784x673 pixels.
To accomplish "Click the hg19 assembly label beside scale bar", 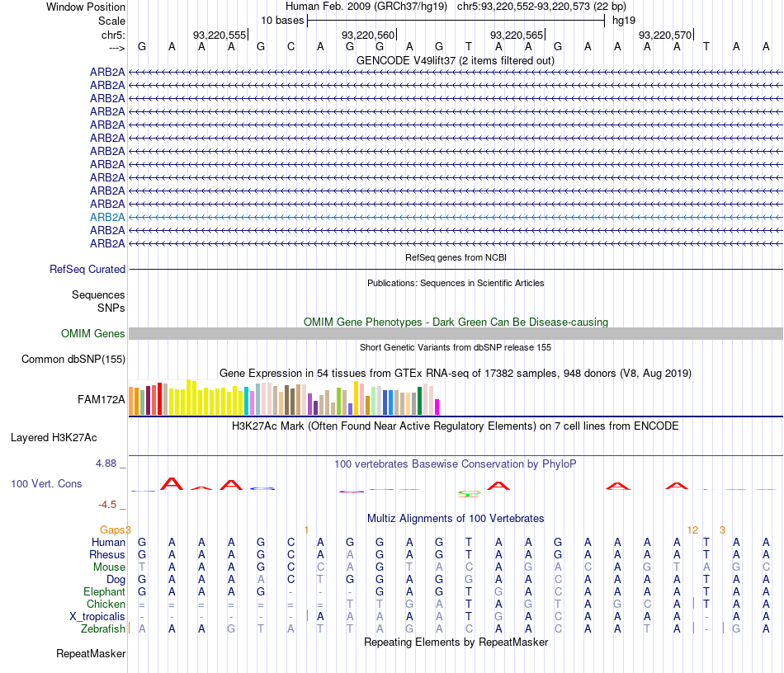I will click(624, 21).
